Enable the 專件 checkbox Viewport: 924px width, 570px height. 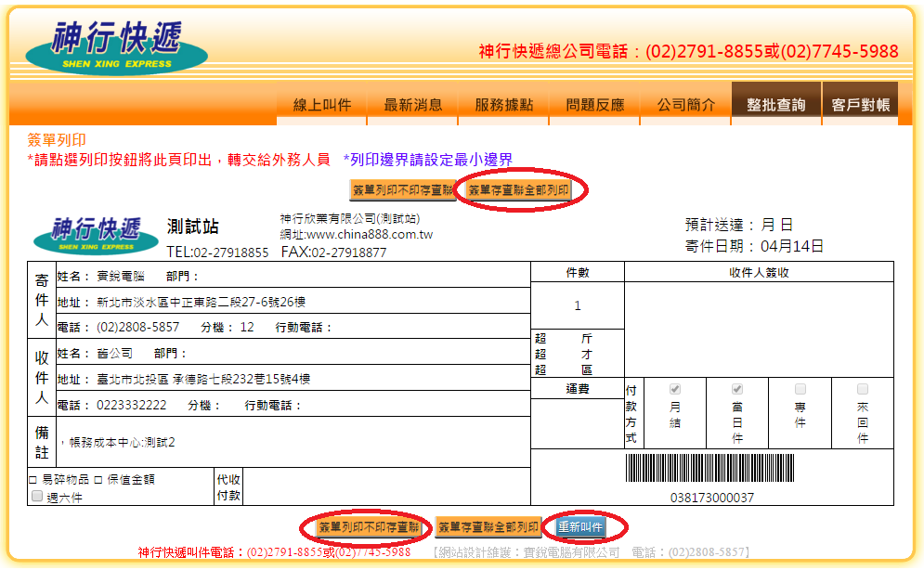pyautogui.click(x=800, y=389)
